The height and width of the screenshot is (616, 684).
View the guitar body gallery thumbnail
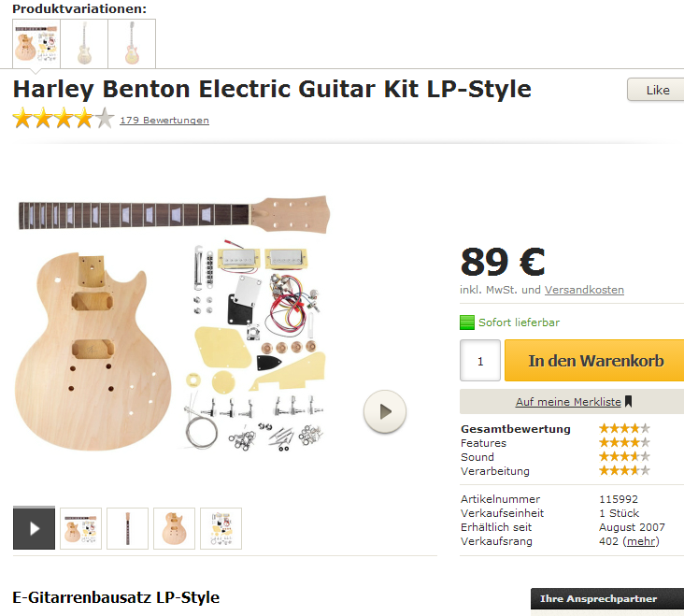pyautogui.click(x=174, y=528)
